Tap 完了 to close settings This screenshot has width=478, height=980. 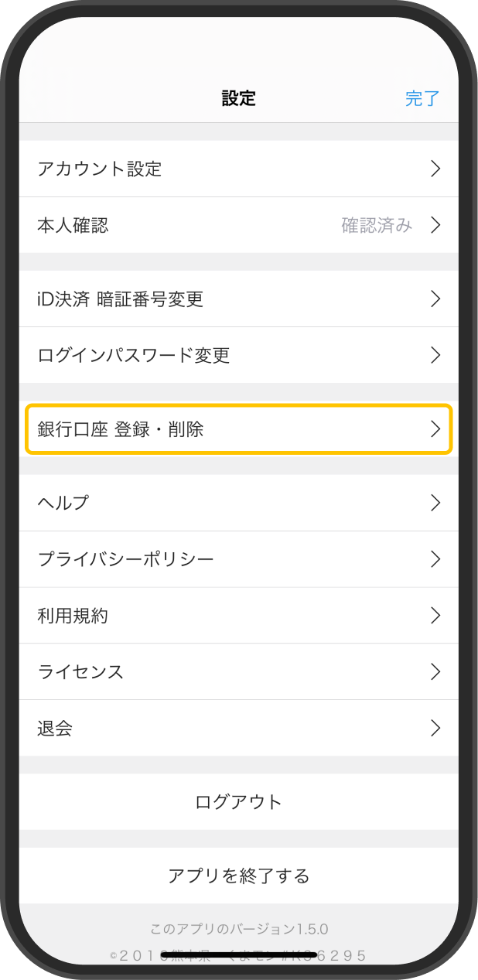pyautogui.click(x=422, y=98)
